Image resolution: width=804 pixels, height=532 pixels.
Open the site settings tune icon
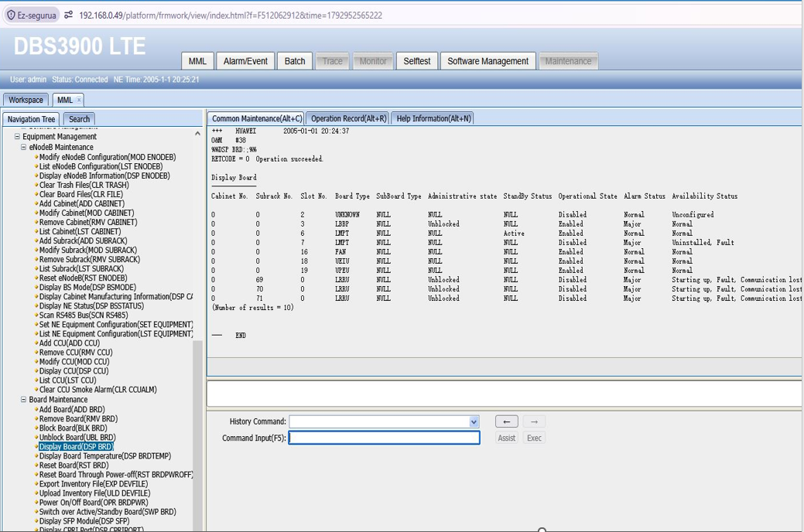pos(68,15)
